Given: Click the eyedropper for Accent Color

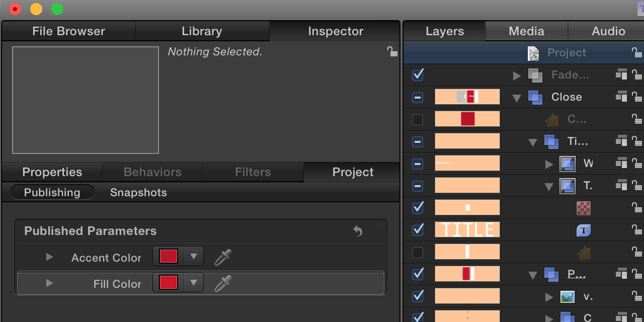Looking at the screenshot, I should click(x=222, y=257).
